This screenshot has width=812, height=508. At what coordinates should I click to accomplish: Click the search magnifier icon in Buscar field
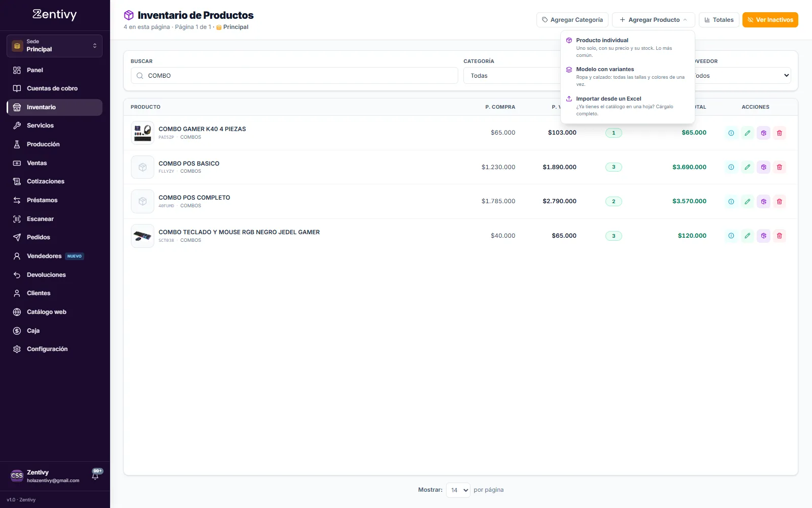pos(140,76)
